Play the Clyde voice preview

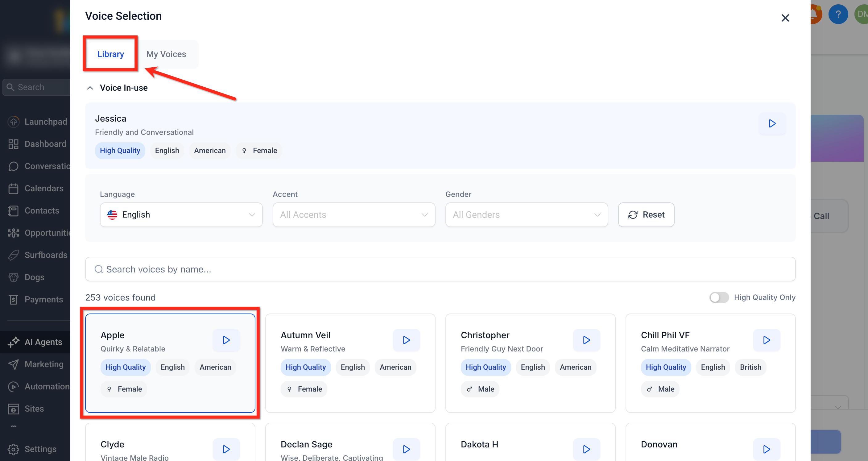226,449
